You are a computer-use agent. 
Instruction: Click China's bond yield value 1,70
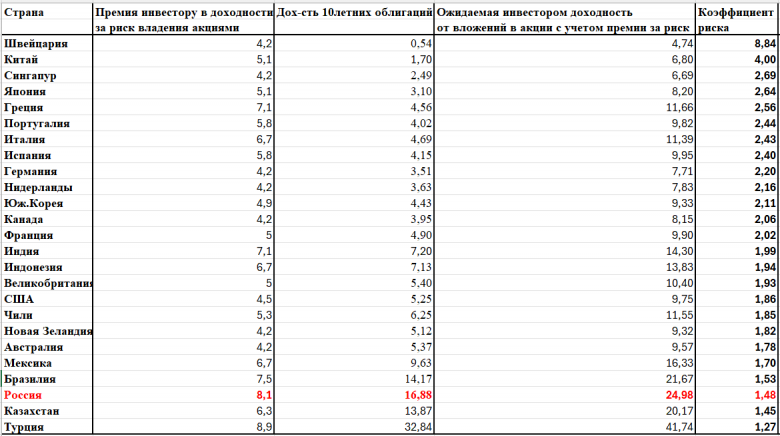click(421, 60)
